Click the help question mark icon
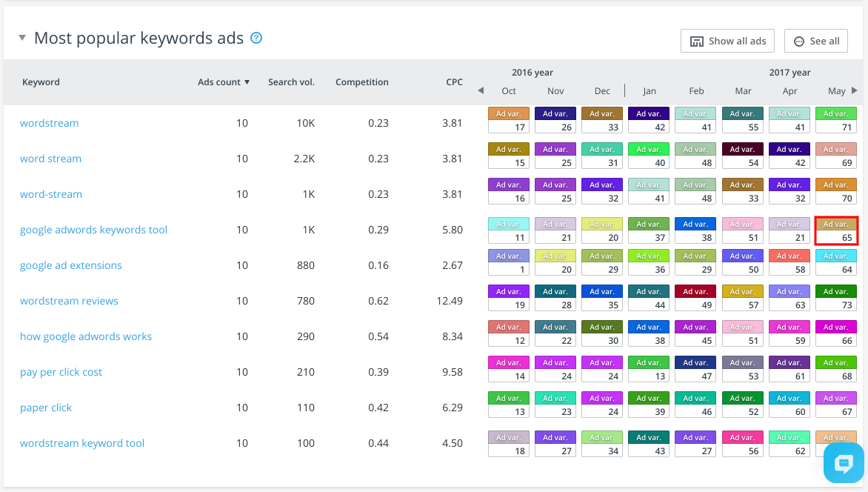The image size is (868, 492). (x=256, y=38)
